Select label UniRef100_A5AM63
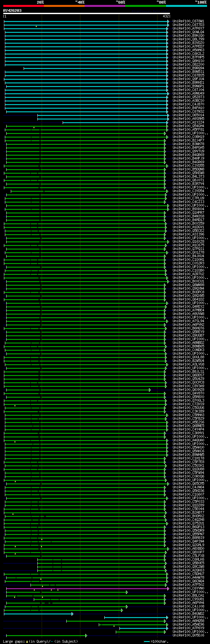 pyautogui.click(x=188, y=50)
